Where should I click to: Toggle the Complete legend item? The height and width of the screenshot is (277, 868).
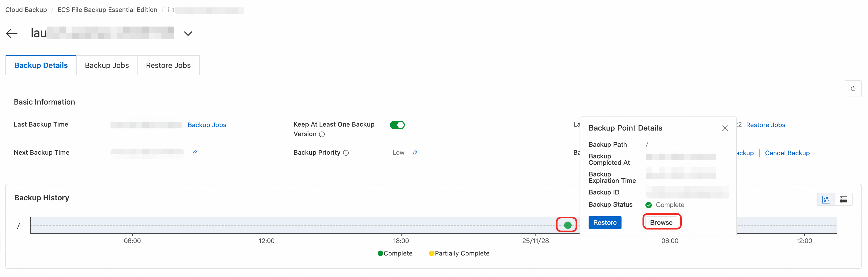tap(395, 253)
